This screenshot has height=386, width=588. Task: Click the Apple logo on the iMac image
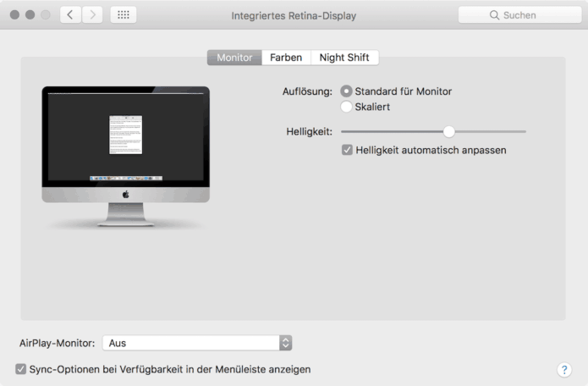point(125,194)
